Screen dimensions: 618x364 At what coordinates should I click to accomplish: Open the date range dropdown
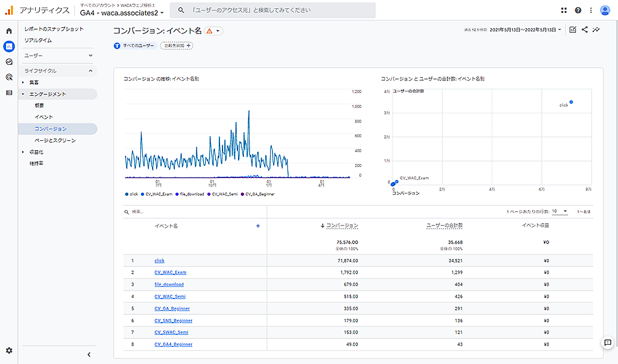525,30
